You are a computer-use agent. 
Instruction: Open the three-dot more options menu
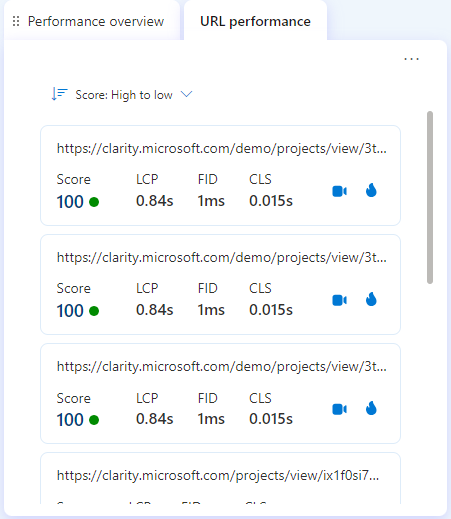tap(411, 59)
